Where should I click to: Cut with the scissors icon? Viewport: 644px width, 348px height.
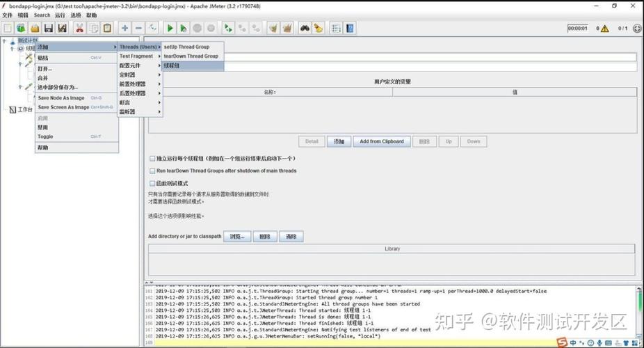coord(80,28)
